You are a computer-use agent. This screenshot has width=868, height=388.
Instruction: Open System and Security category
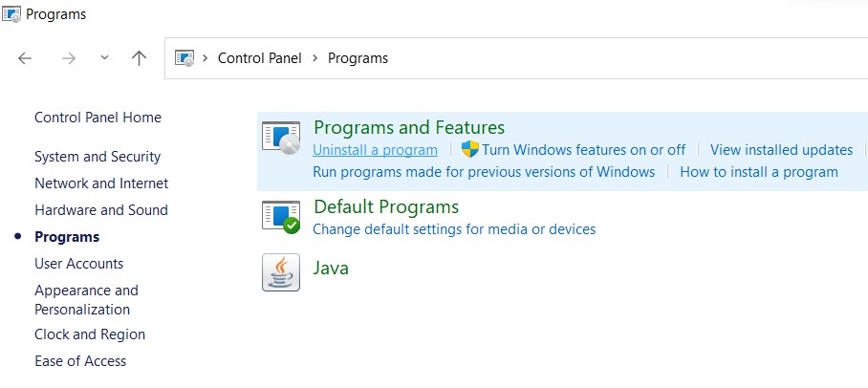coord(98,157)
